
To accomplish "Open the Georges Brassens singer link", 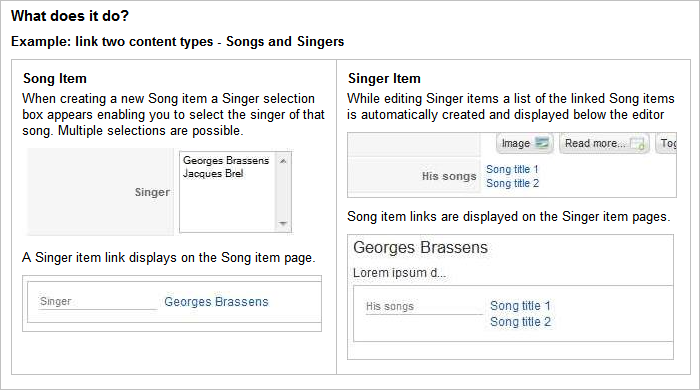I will [x=216, y=302].
